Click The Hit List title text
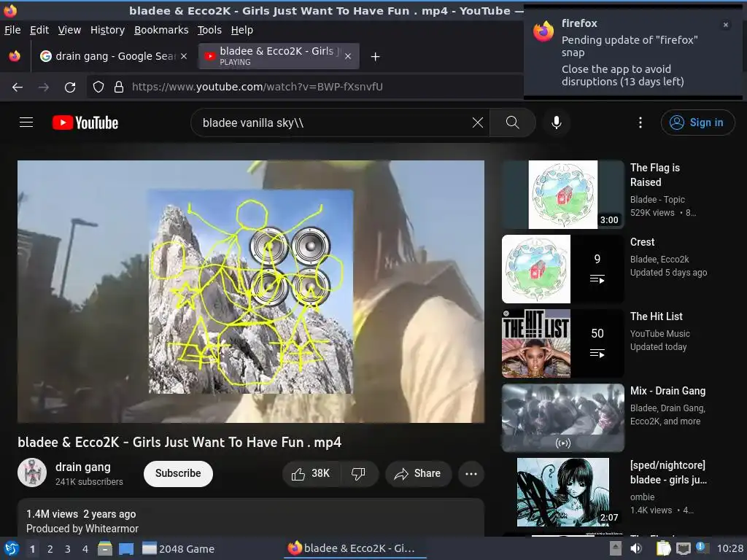This screenshot has width=747, height=560. 657,316
